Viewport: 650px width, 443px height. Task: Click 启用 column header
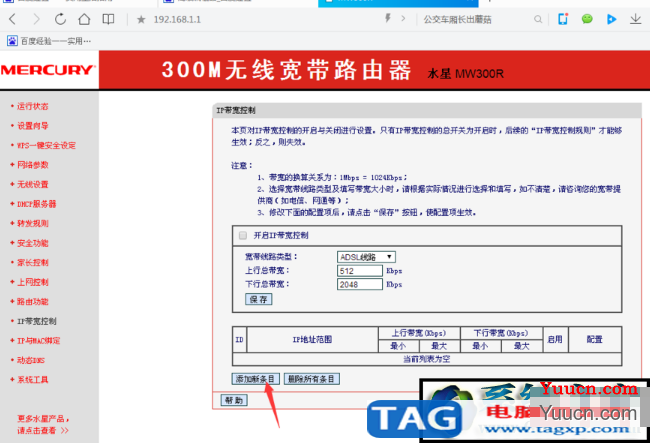click(x=555, y=339)
